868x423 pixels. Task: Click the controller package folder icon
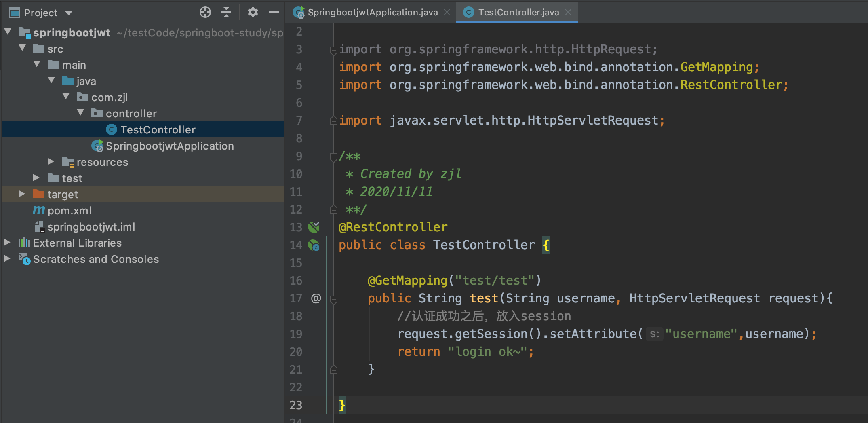click(97, 113)
